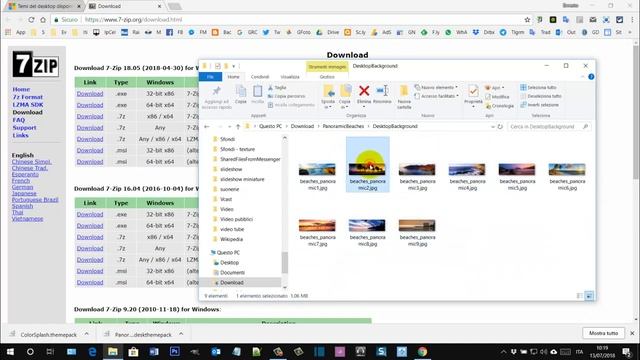Click the Mostra tutto downloads button
This screenshot has width=640, height=360.
[603, 333]
